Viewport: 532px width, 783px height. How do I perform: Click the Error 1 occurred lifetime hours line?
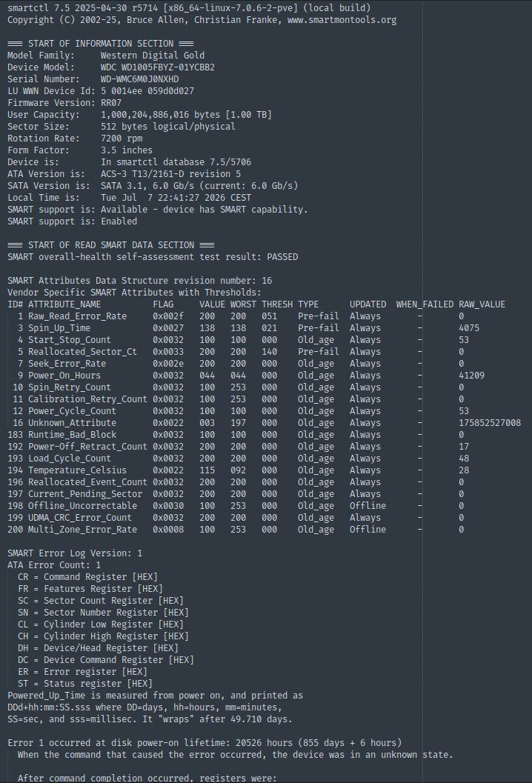click(x=205, y=743)
